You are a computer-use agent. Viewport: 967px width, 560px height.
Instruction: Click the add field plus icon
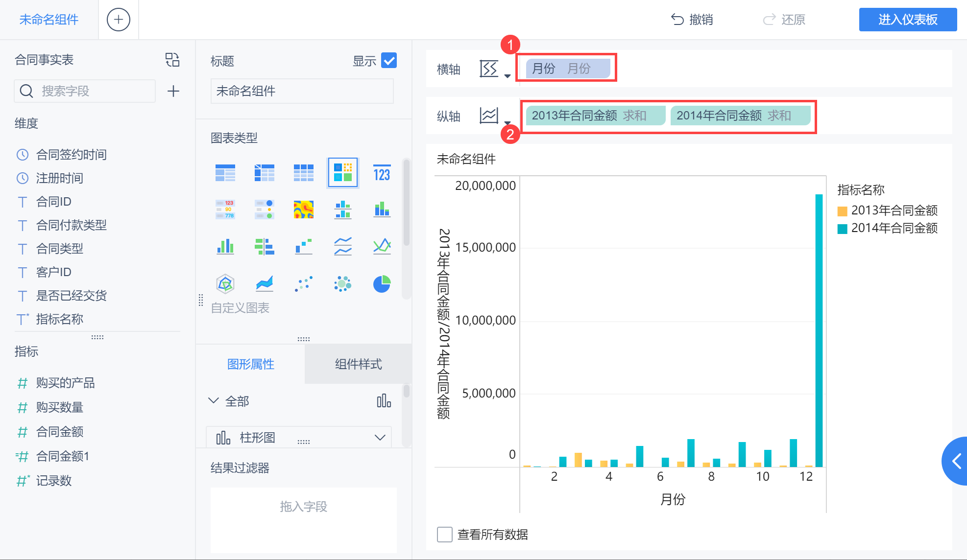coord(173,91)
